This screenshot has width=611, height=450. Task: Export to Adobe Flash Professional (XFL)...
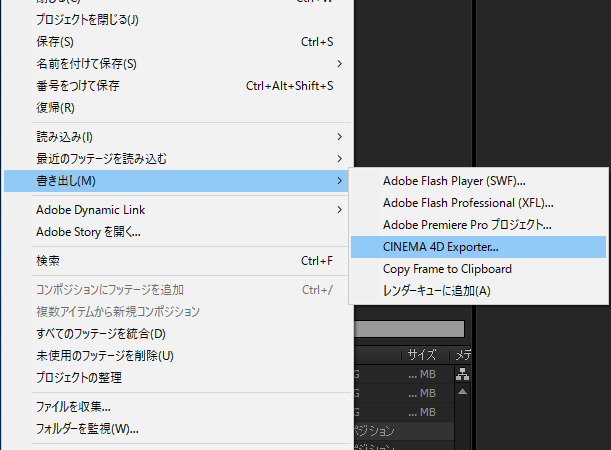[x=479, y=203]
